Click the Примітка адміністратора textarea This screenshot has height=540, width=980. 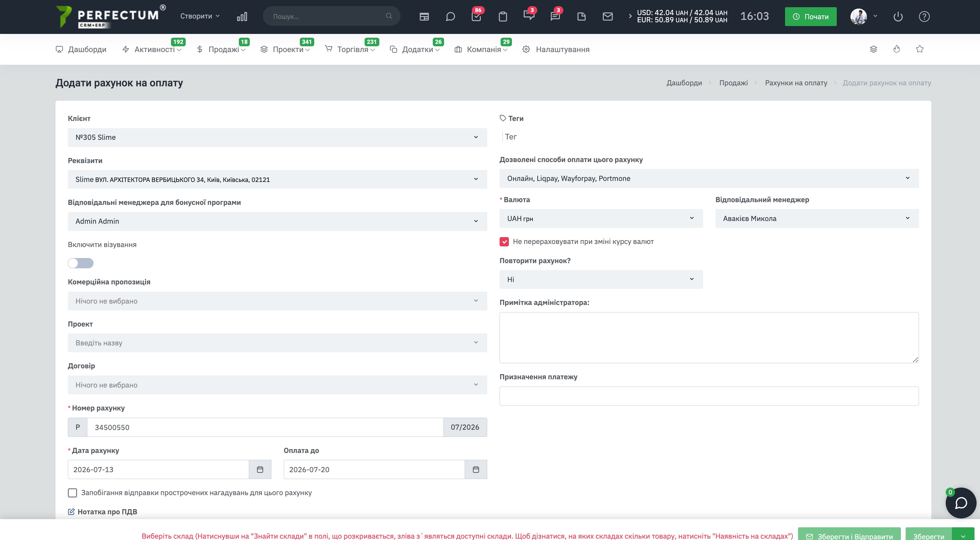709,338
